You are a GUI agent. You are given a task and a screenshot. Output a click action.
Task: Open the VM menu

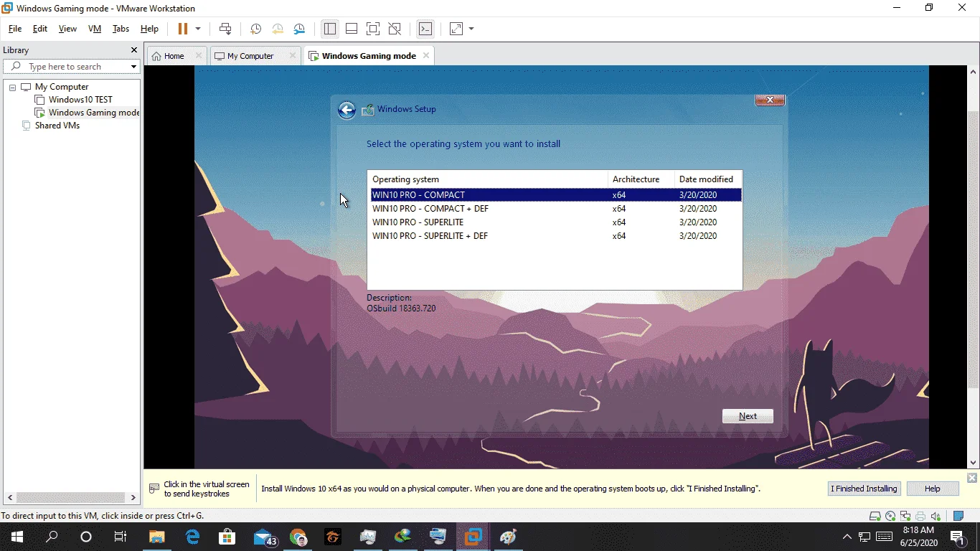(95, 29)
